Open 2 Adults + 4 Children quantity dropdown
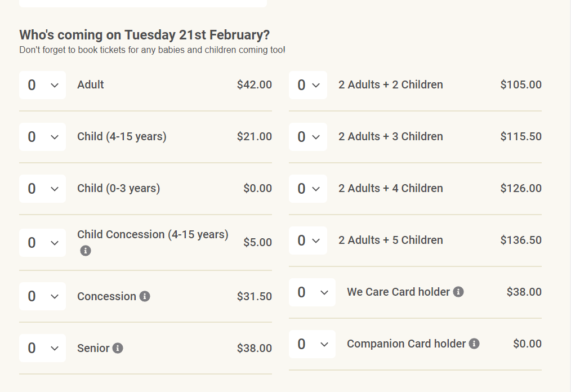This screenshot has width=571, height=392. point(308,189)
